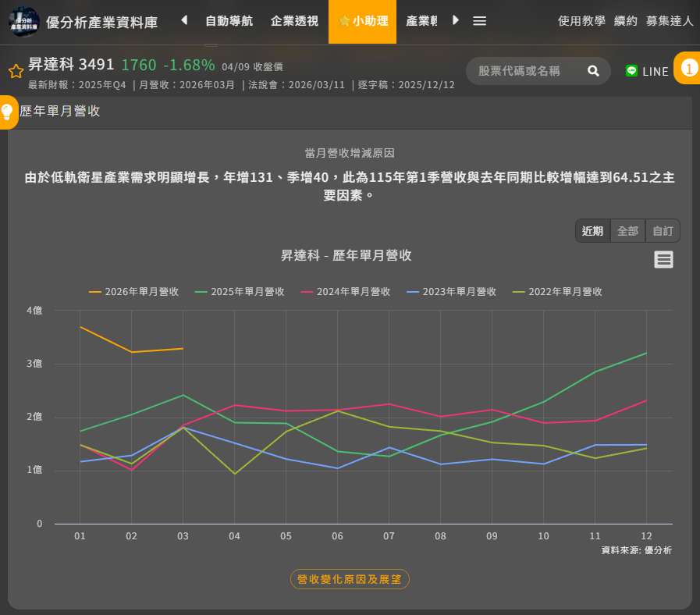700x615 pixels.
Task: Click the green LINE icon
Action: pos(632,71)
